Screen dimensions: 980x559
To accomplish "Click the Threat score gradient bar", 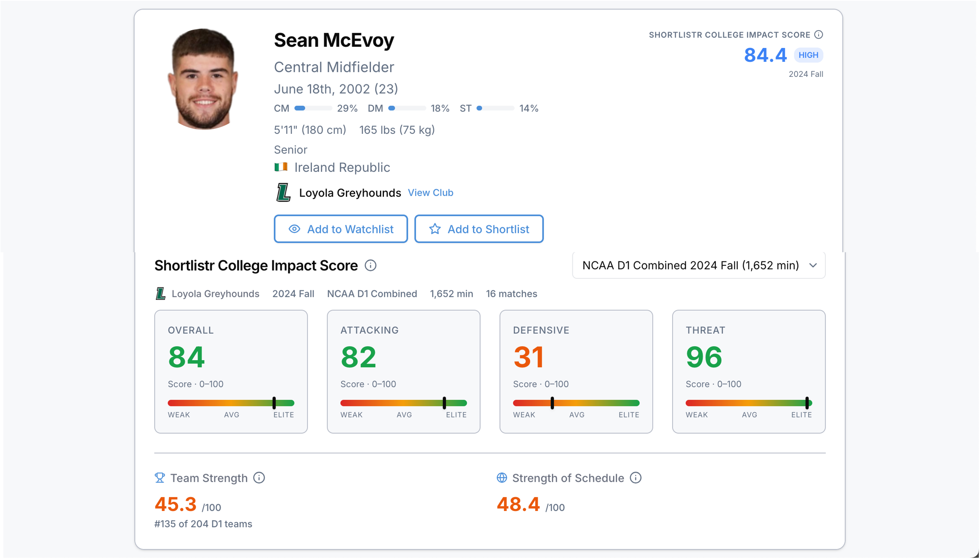I will tap(749, 403).
